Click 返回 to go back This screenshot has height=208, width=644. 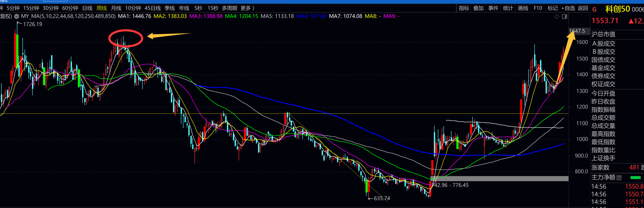pos(583,8)
